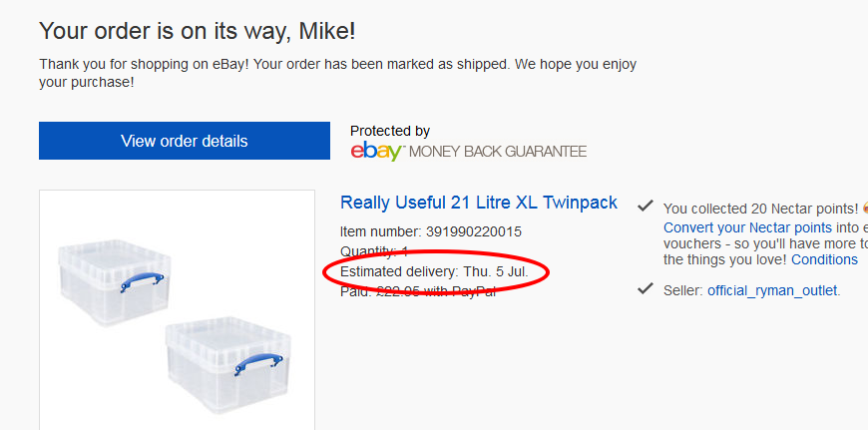Click the item number 391990220015
The width and height of the screenshot is (868, 430).
point(474,231)
